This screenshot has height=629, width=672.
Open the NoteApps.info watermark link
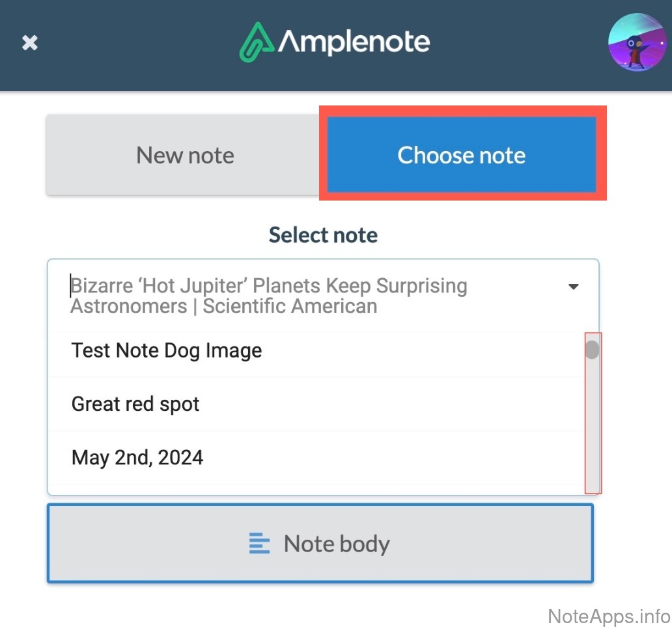pyautogui.click(x=609, y=616)
